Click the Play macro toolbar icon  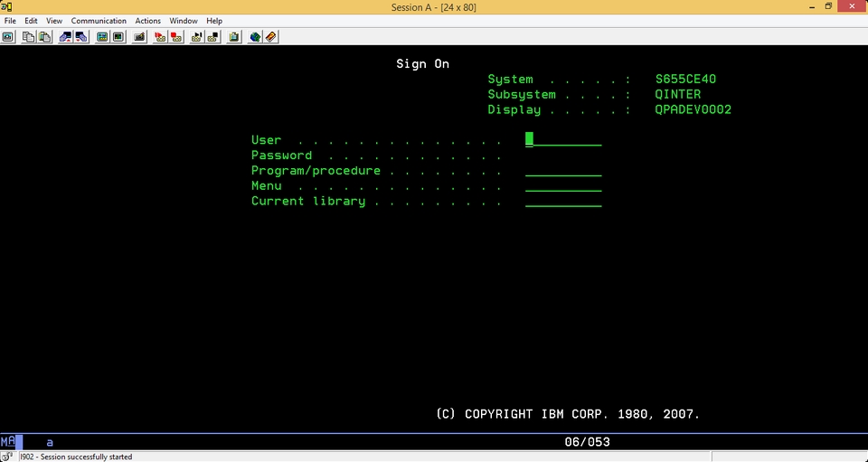pyautogui.click(x=196, y=37)
